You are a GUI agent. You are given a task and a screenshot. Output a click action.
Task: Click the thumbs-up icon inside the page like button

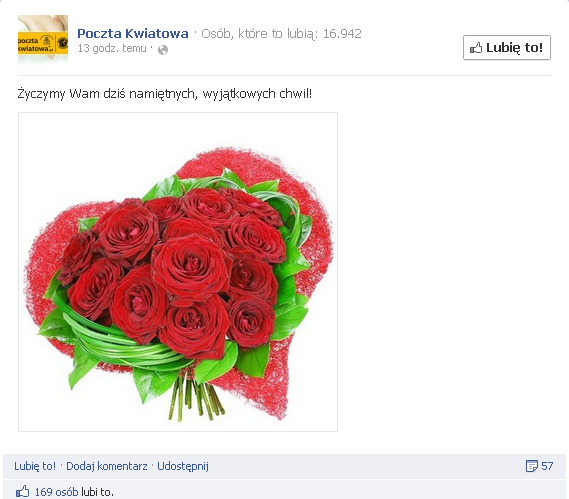(476, 48)
